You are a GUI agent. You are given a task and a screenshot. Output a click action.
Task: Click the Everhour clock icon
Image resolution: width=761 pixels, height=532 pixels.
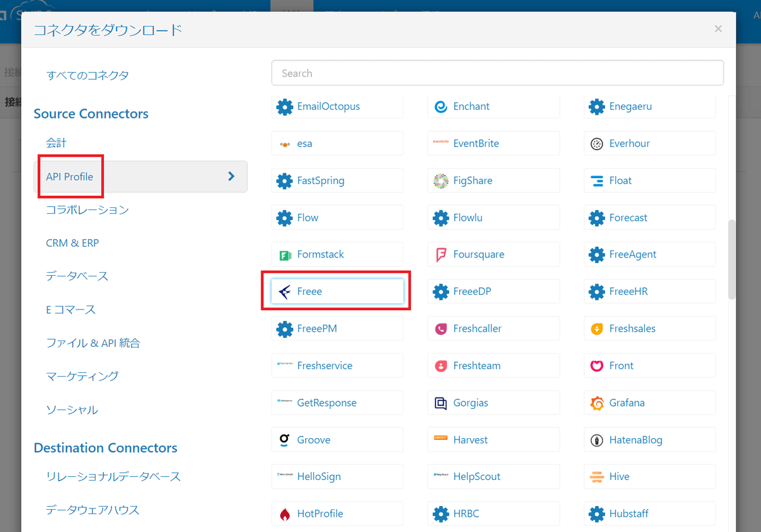[597, 144]
